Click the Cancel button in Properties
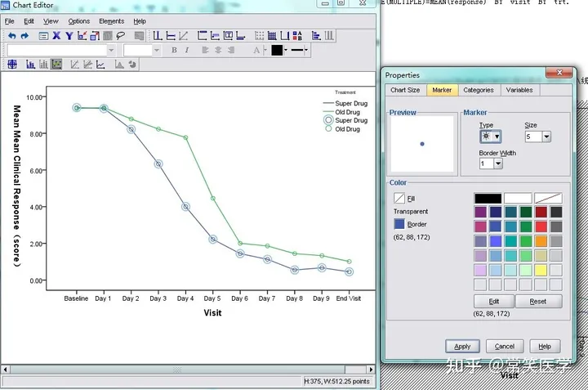588x390 pixels. pyautogui.click(x=505, y=347)
